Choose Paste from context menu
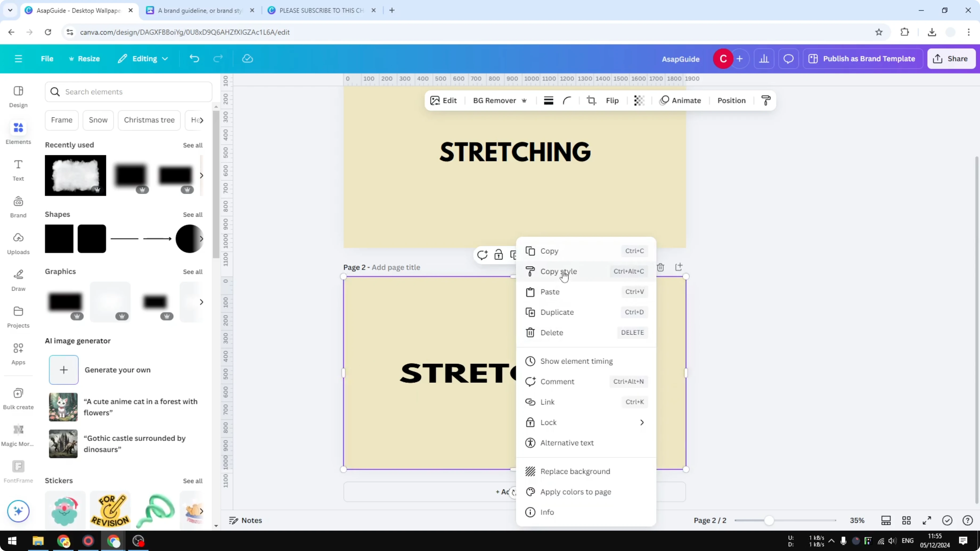980x551 pixels. (586, 292)
